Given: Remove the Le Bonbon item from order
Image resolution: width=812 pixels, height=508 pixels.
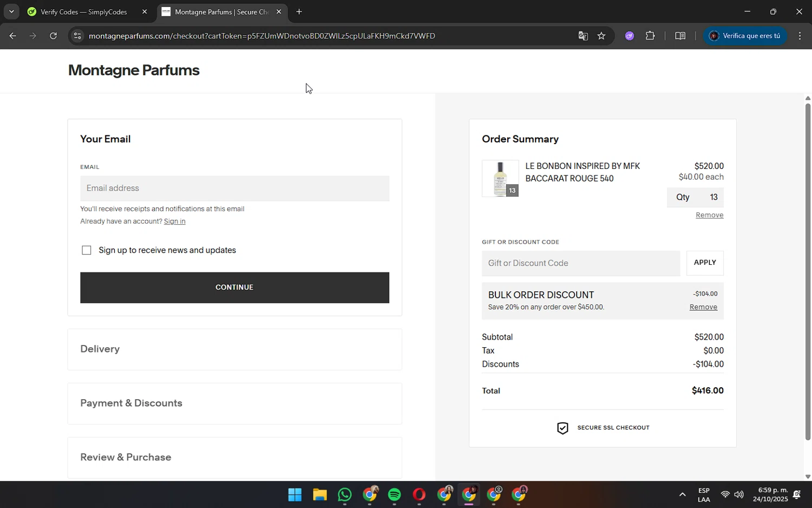Looking at the screenshot, I should 709,215.
